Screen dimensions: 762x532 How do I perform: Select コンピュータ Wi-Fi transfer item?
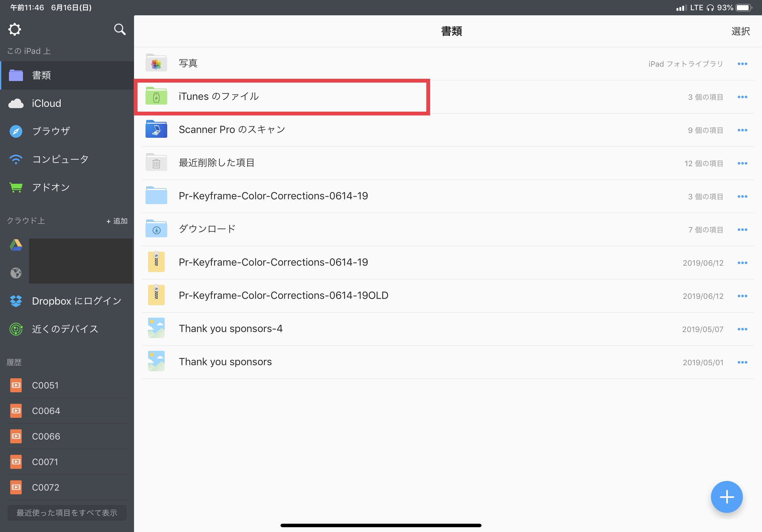(60, 159)
